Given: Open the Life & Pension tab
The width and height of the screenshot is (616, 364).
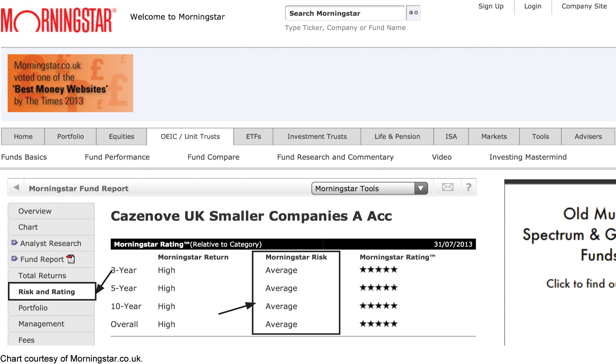Looking at the screenshot, I should click(x=397, y=137).
